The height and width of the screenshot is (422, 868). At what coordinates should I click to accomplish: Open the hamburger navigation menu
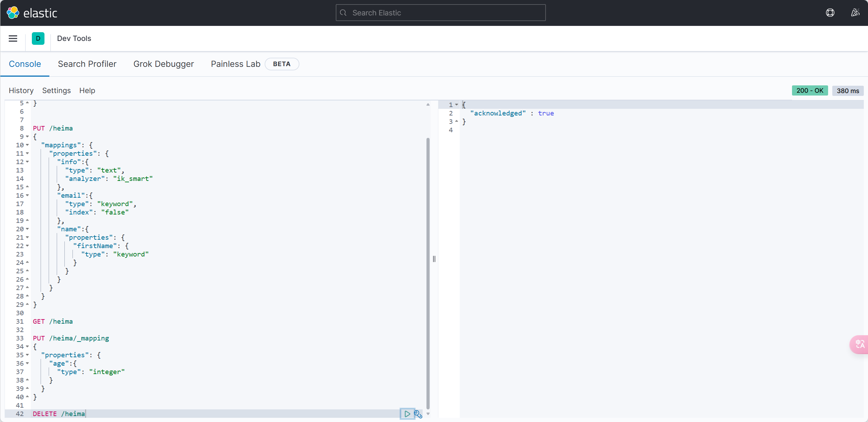[x=13, y=38]
